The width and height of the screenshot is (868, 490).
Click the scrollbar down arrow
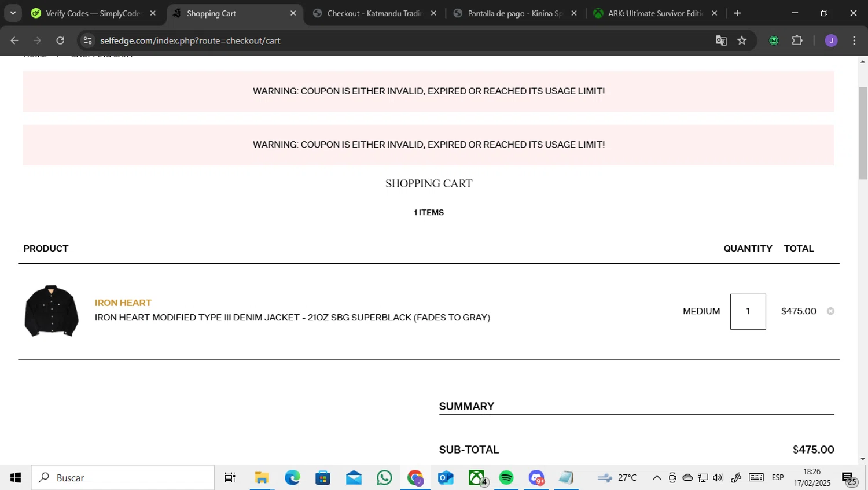(x=863, y=459)
